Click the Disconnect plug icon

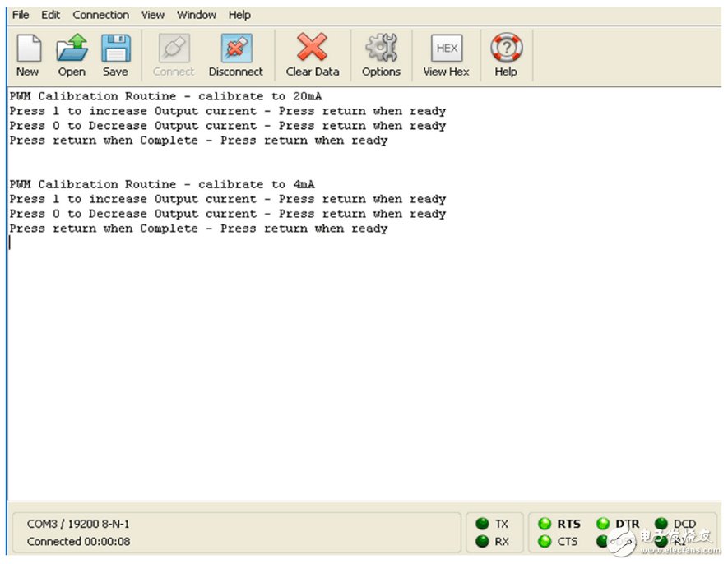click(236, 49)
